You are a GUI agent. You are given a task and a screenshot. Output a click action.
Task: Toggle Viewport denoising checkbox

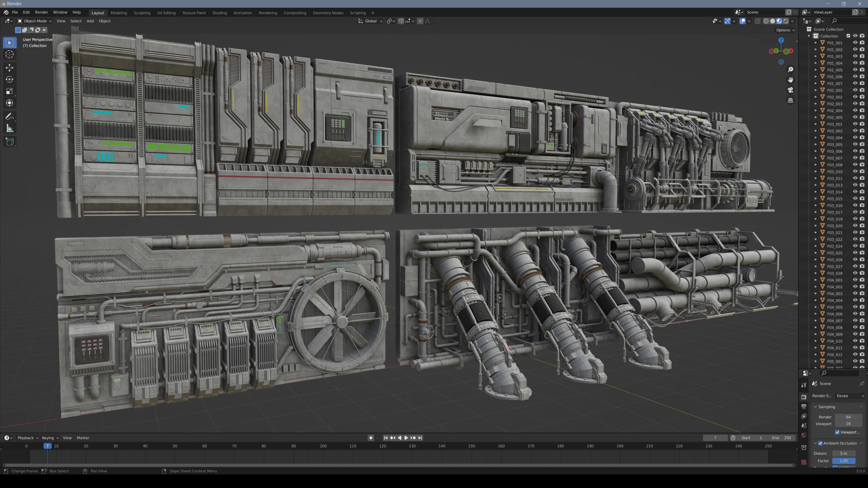(x=837, y=432)
